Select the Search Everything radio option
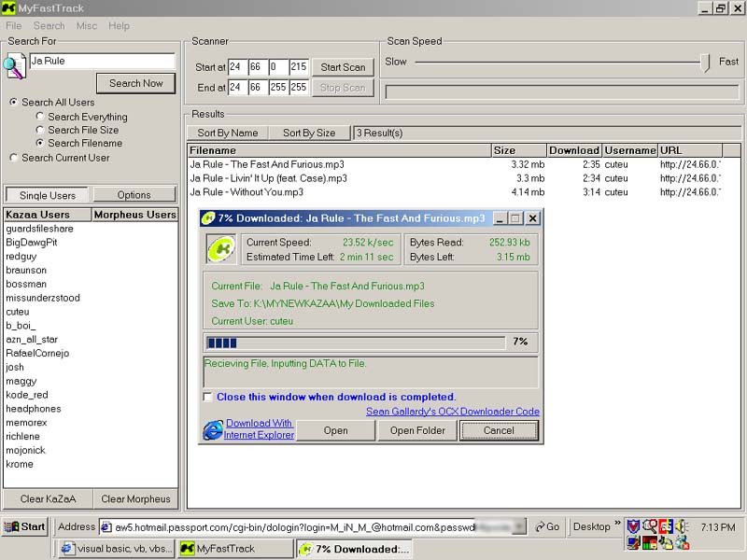The width and height of the screenshot is (747, 560). pos(40,117)
